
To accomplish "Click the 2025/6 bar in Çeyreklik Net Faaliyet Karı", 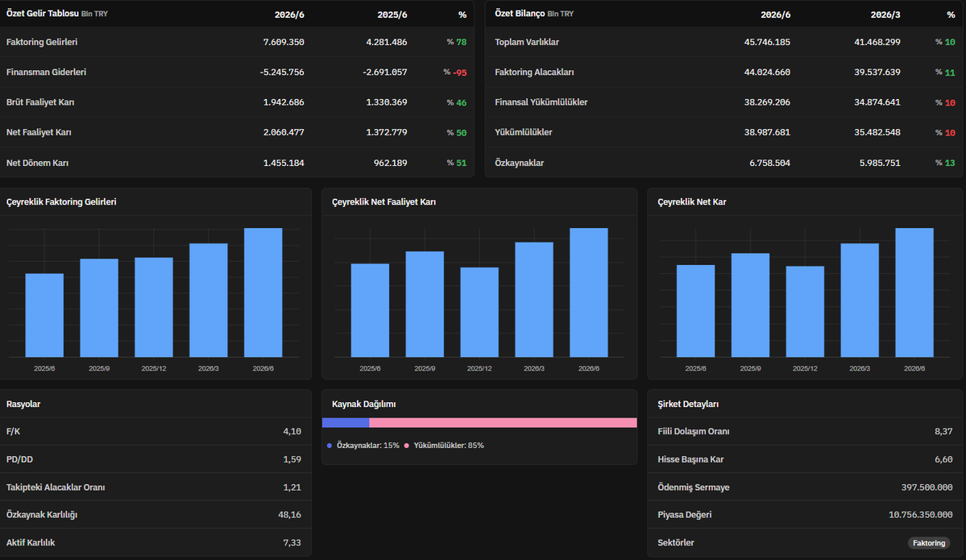I will point(371,310).
